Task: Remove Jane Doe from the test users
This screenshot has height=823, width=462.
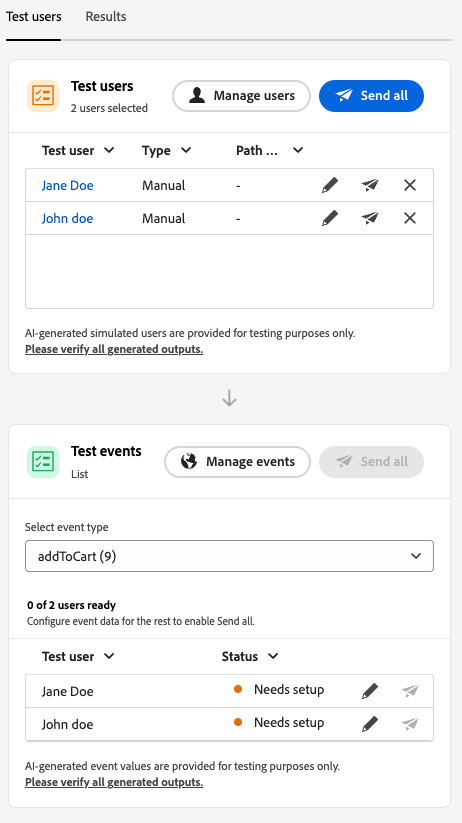Action: [x=410, y=185]
